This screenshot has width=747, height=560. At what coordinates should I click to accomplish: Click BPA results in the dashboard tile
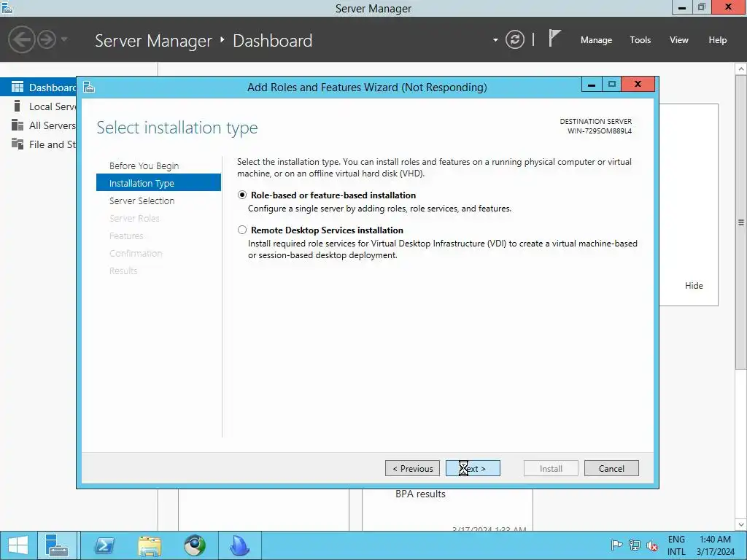(x=420, y=494)
